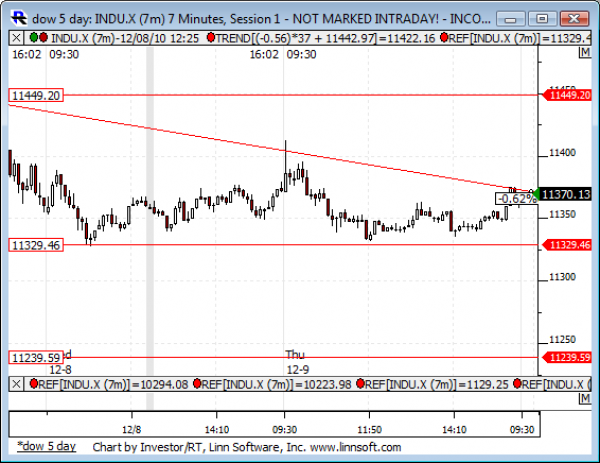Screen dimensions: 600x463
Task: Click the red filled 11329.46 price tag
Action: point(567,245)
